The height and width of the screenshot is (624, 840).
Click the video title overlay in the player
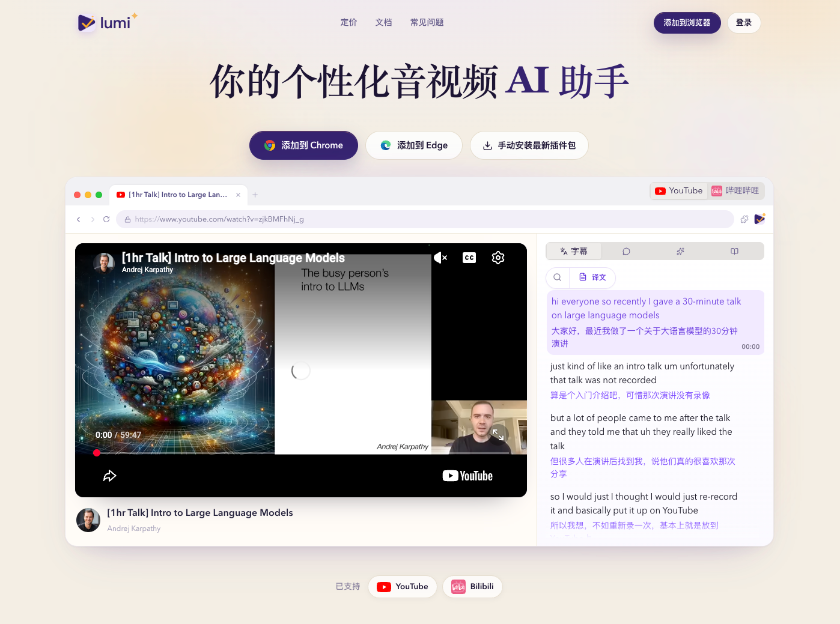(233, 258)
